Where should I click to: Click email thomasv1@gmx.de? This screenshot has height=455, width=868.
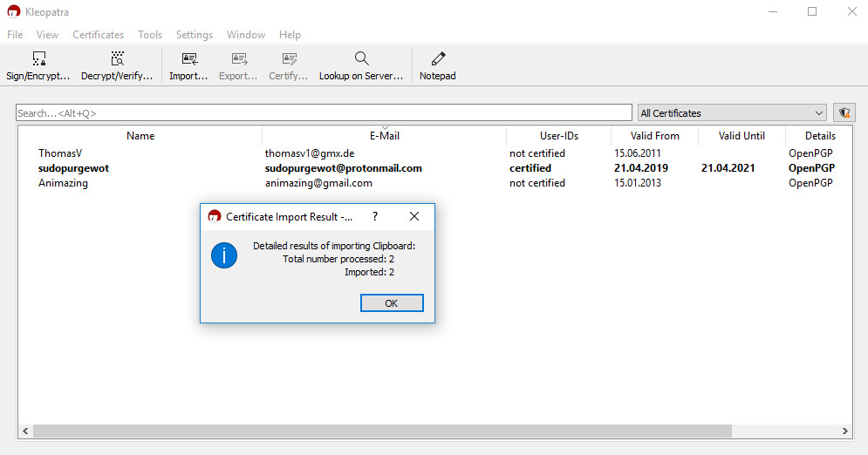(310, 153)
